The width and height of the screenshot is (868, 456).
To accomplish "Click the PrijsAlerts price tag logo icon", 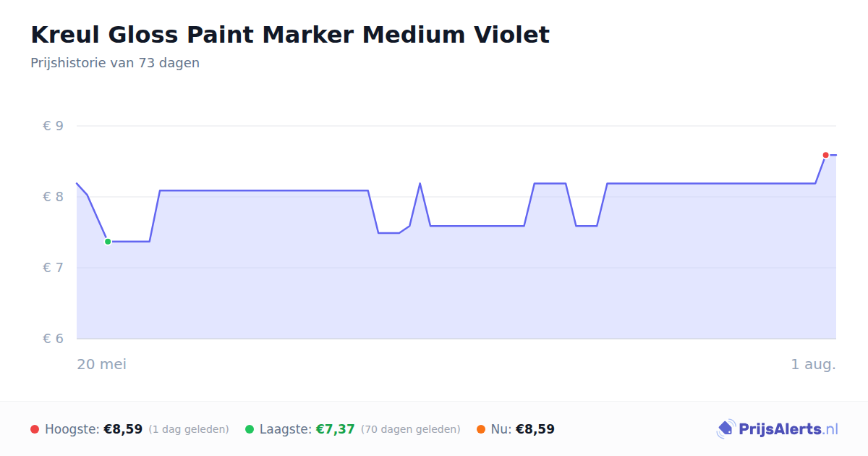I will [x=726, y=429].
